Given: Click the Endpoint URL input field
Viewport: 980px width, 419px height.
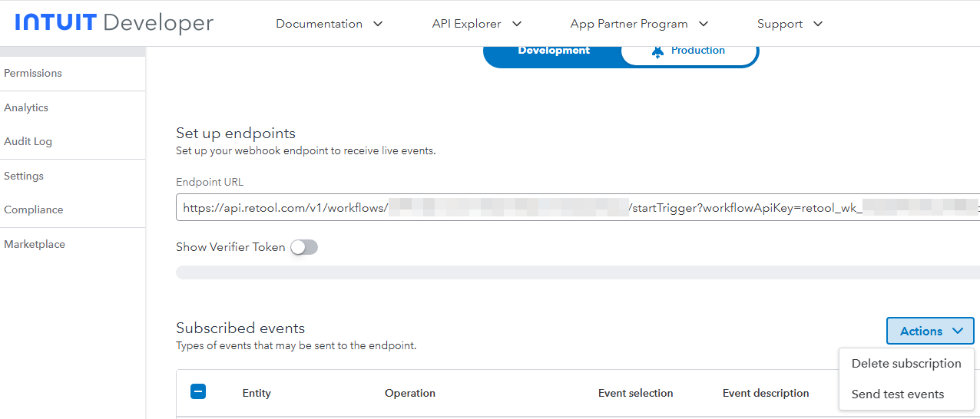Looking at the screenshot, I should [578, 207].
